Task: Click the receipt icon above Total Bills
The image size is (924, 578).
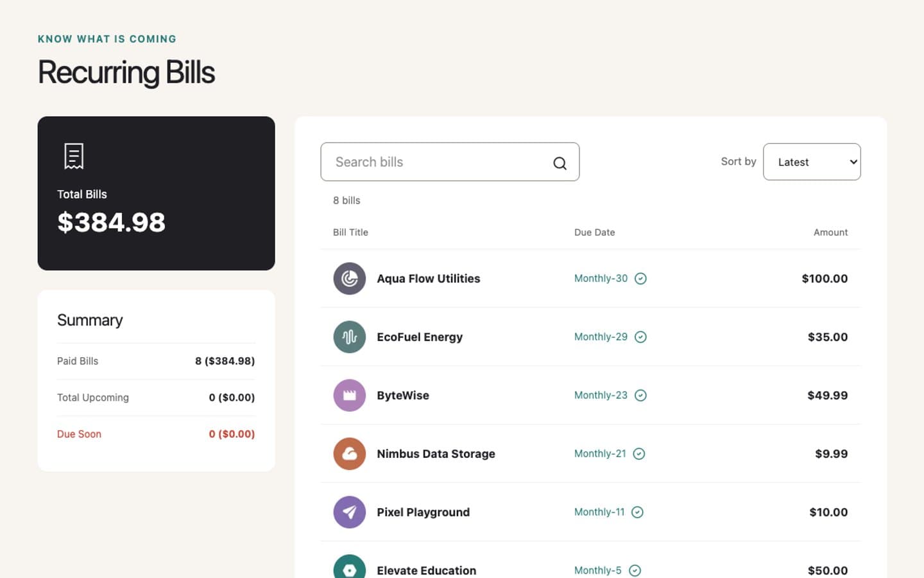Action: (x=74, y=156)
